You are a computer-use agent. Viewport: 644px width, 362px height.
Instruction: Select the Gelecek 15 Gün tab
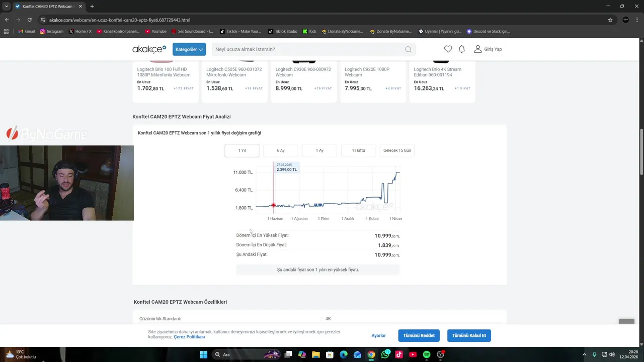pyautogui.click(x=397, y=150)
